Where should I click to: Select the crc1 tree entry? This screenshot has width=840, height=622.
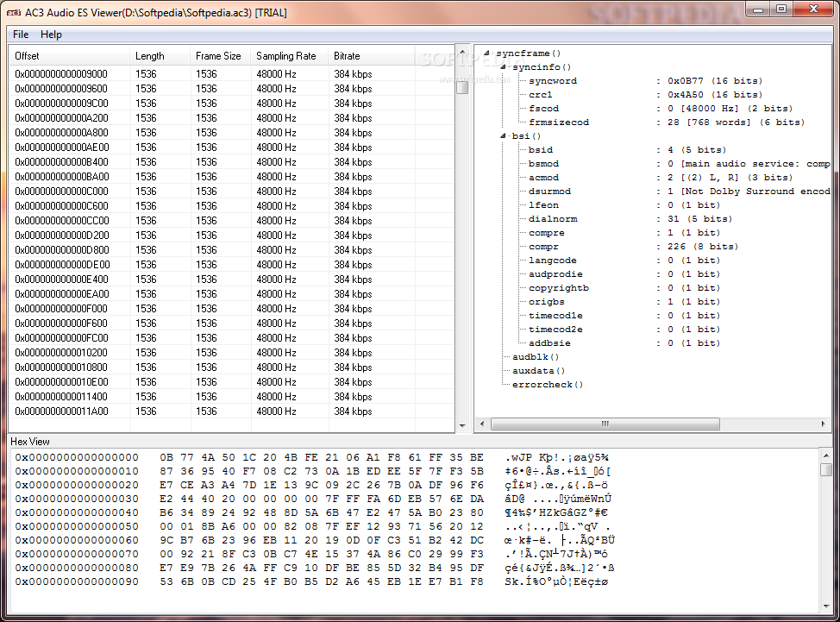click(x=645, y=95)
